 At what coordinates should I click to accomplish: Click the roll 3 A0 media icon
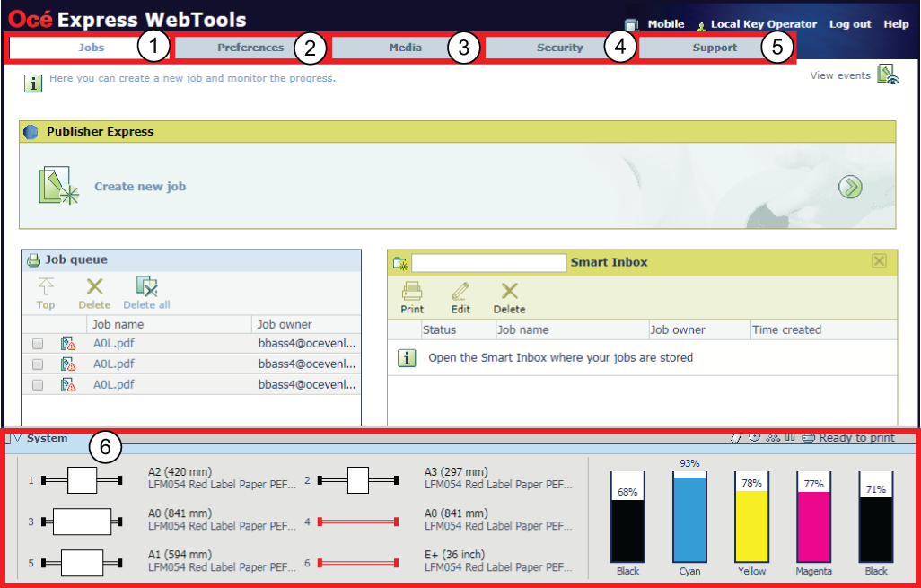[x=82, y=522]
